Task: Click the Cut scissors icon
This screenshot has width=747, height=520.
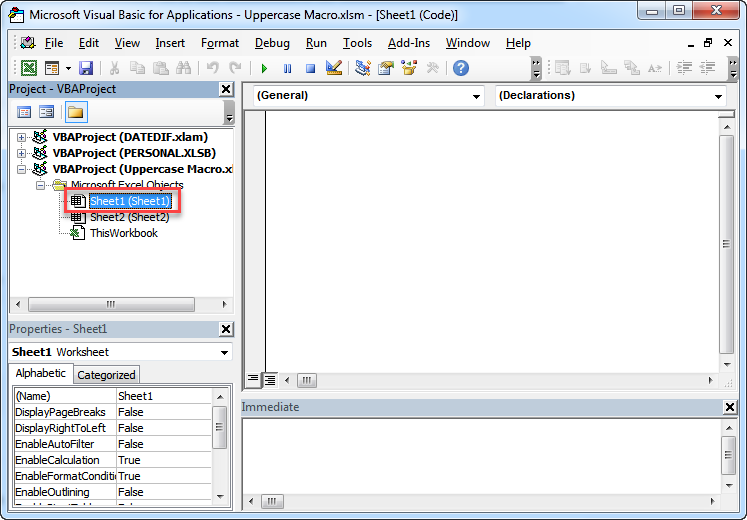Action: [114, 68]
